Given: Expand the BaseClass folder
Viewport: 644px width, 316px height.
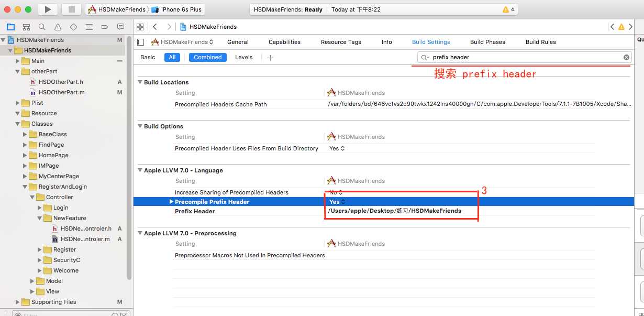Looking at the screenshot, I should pyautogui.click(x=26, y=134).
